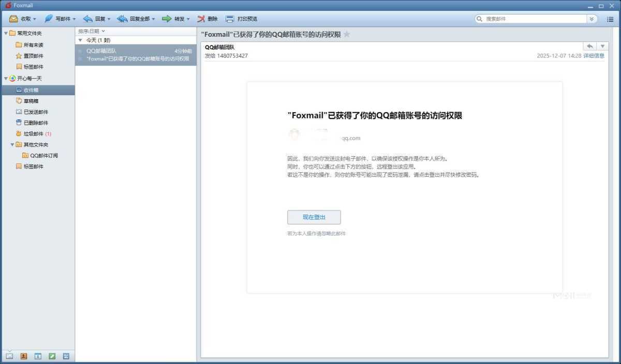The image size is (621, 364).
Task: Collapse the 开心每一天 account folder
Action: [5, 78]
